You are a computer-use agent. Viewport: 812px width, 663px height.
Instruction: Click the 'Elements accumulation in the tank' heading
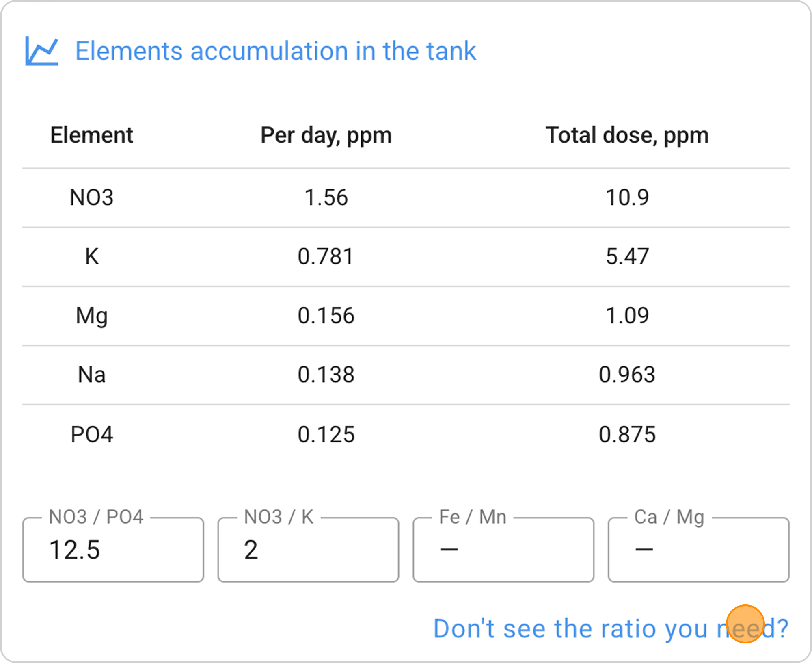275,51
